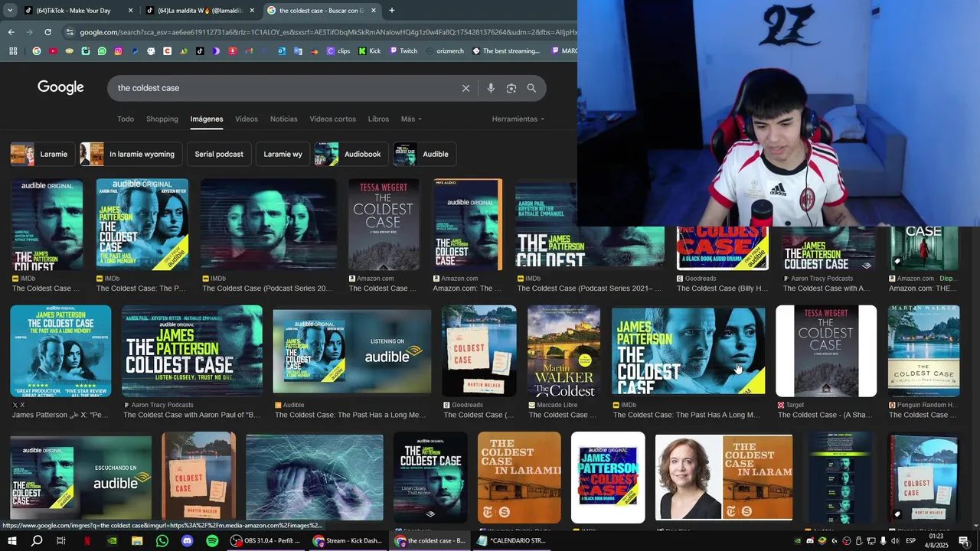Screen dimensions: 980x551
Task: Open a new Chrome tab
Action: [391, 11]
